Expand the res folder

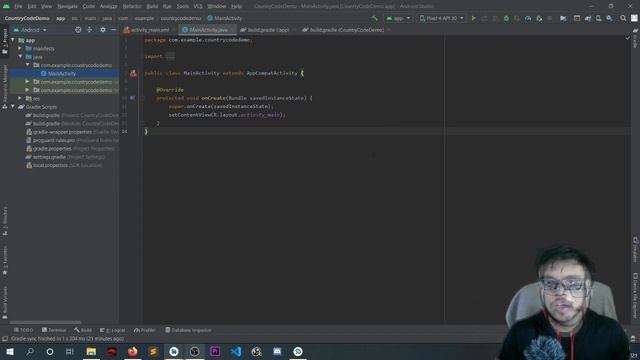pos(20,98)
